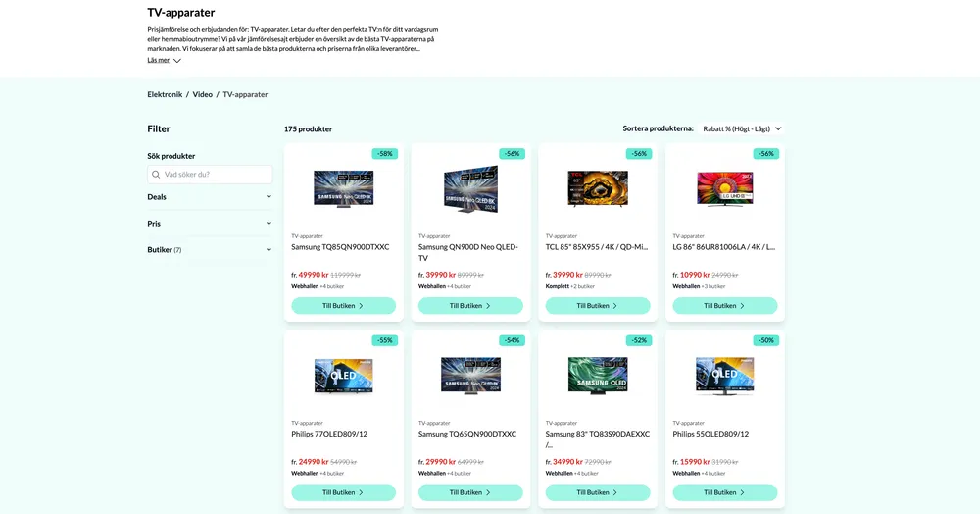Click the -50% discount badge on Philips 55OLED809/12
The image size is (980, 514).
[766, 340]
